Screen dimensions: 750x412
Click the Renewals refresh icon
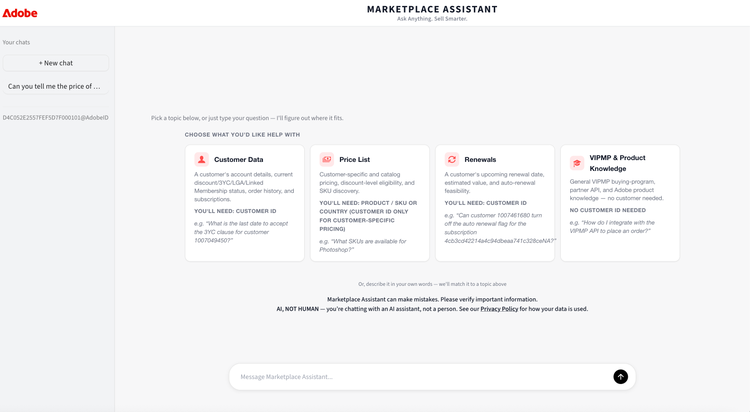point(452,159)
